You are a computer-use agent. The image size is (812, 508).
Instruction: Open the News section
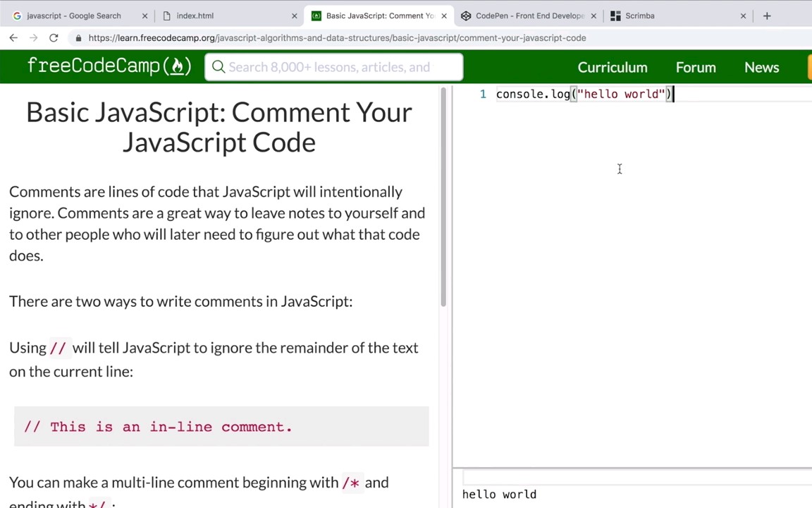tap(761, 67)
